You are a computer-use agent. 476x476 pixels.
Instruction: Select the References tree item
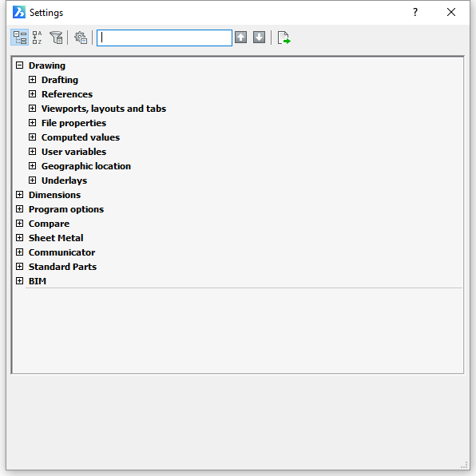(67, 94)
